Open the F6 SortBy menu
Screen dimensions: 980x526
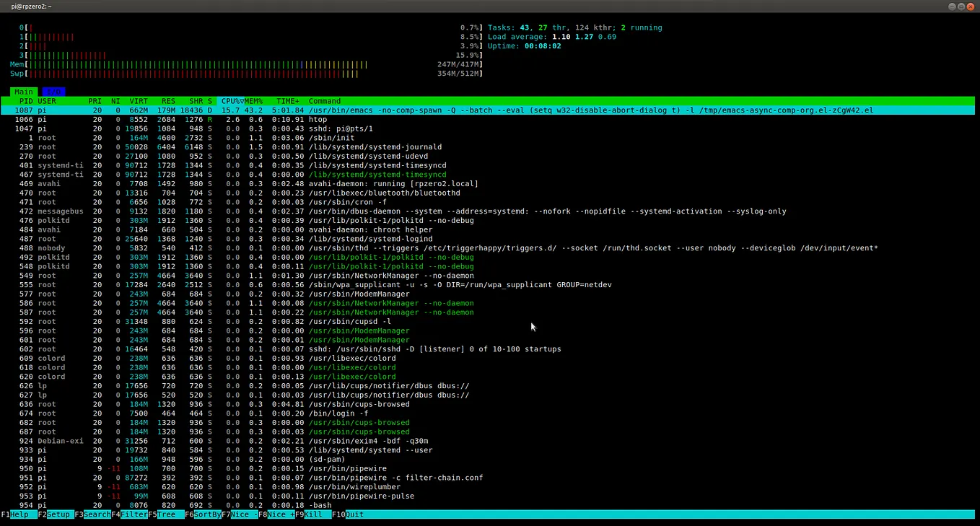tap(203, 514)
